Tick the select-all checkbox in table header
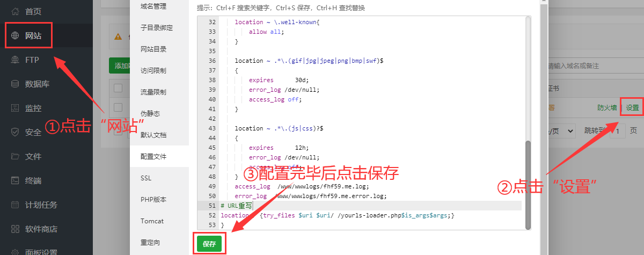 (x=118, y=88)
